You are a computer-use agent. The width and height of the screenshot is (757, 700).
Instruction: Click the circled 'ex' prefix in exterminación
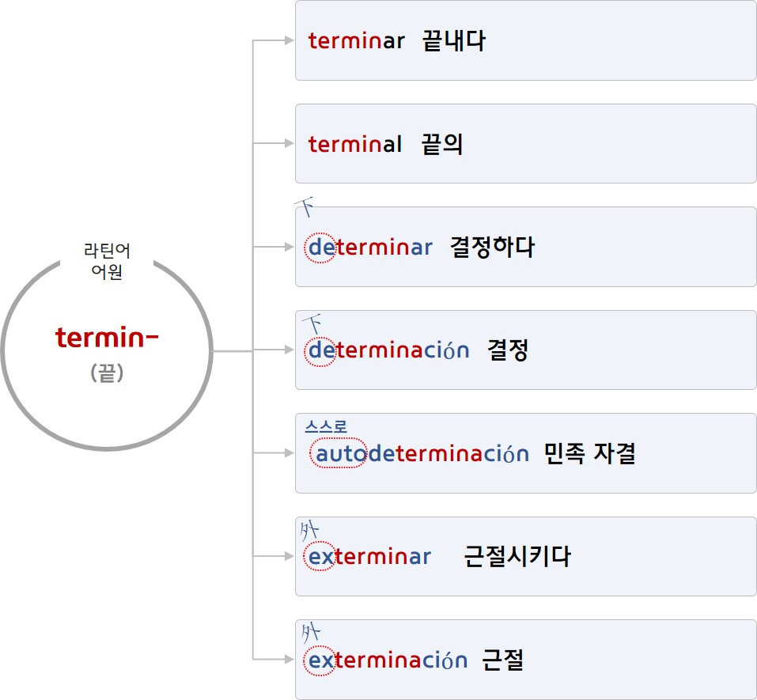click(320, 660)
